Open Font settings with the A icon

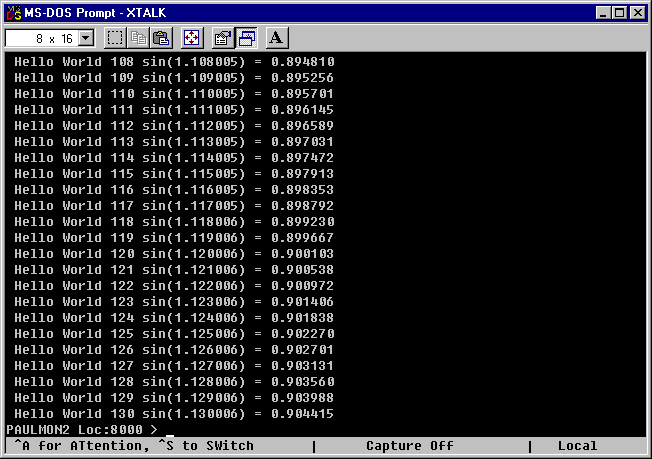pyautogui.click(x=277, y=38)
